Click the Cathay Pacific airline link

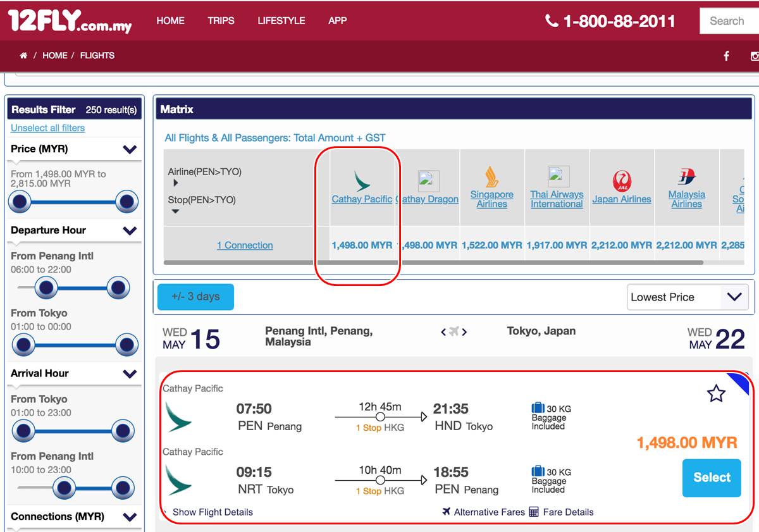tap(362, 199)
